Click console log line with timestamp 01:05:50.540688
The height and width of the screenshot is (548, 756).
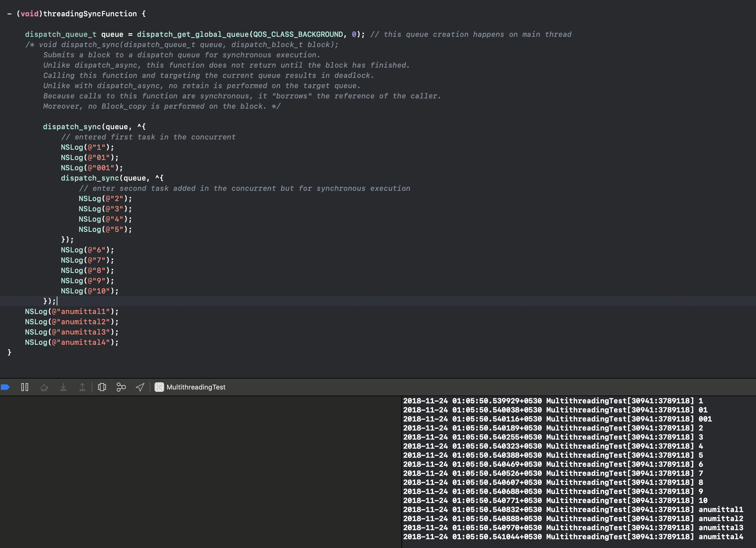[x=553, y=491]
